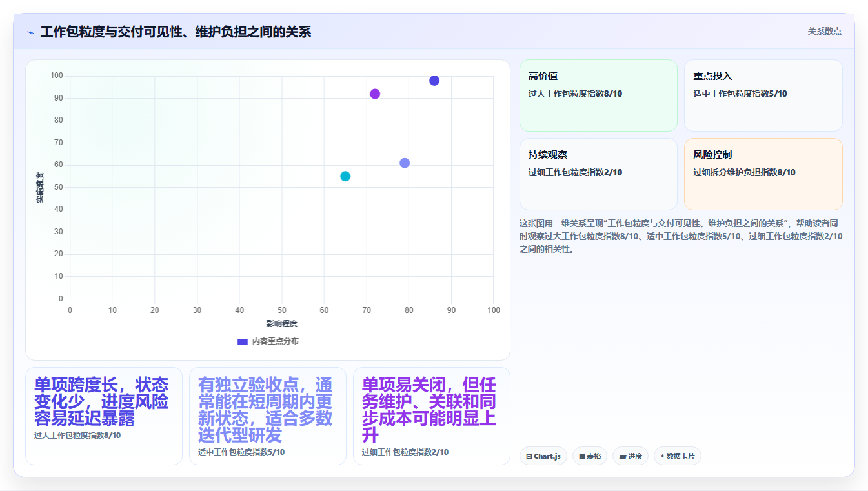Click the lightning icon beside the page title
The image size is (868, 491).
pyautogui.click(x=30, y=32)
